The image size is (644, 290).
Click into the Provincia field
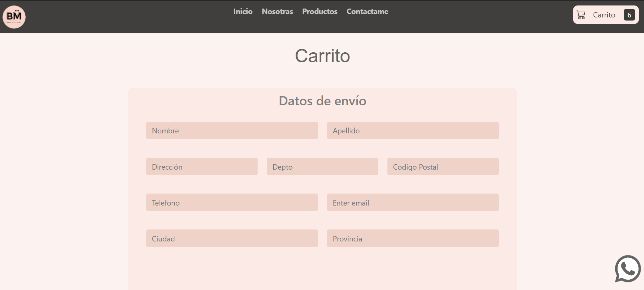pyautogui.click(x=412, y=238)
